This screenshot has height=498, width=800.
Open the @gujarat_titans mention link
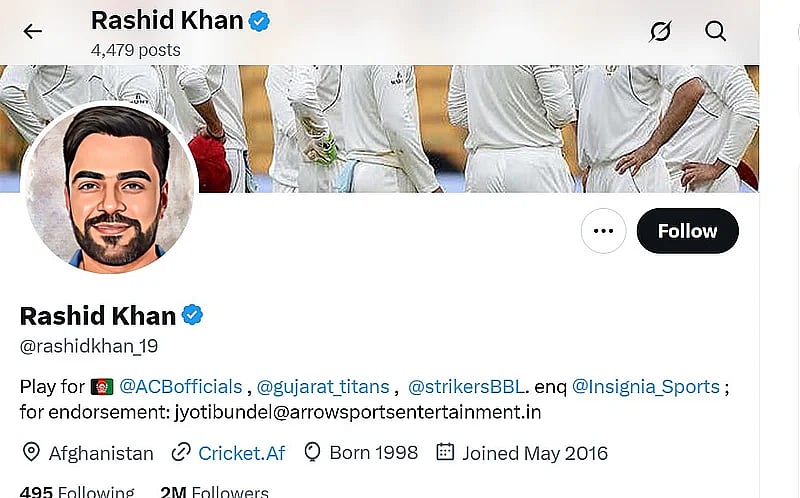pos(324,386)
